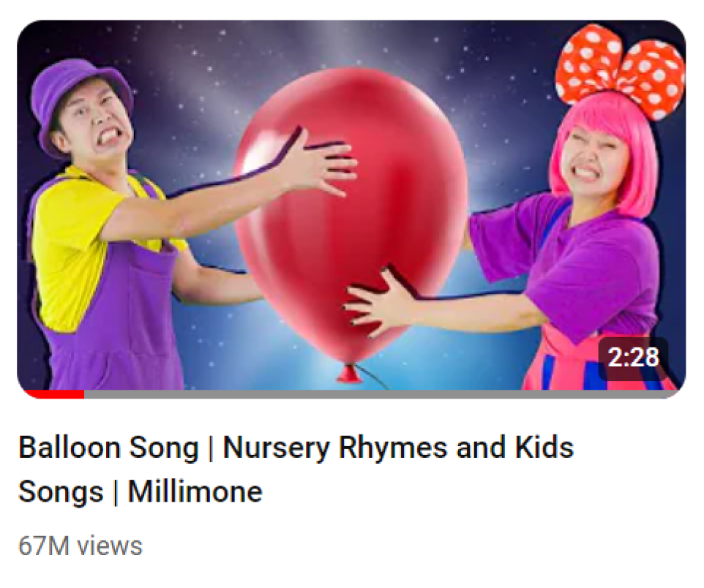The height and width of the screenshot is (588, 704).
Task: Click 'Nursery Rhymes and Kids' in the title
Action: [398, 448]
